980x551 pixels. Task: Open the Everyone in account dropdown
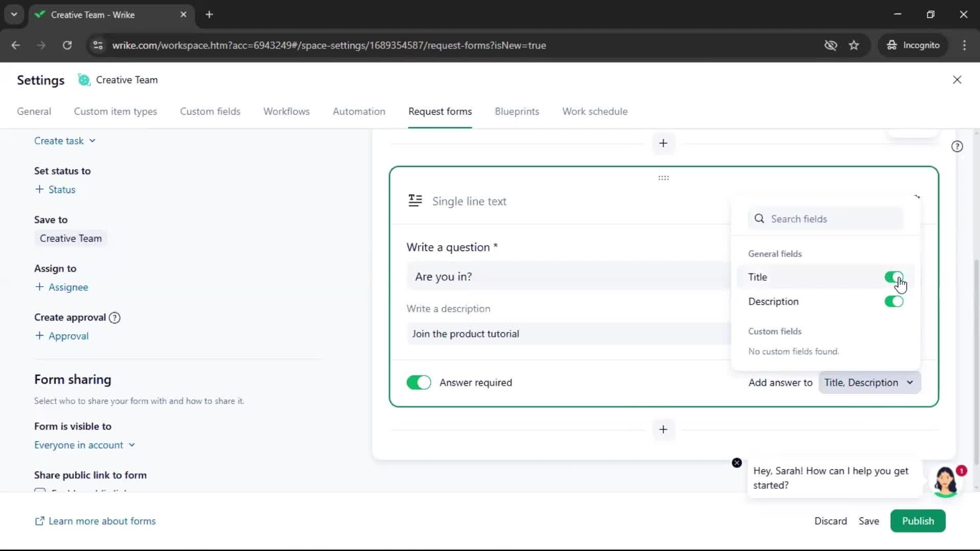85,445
